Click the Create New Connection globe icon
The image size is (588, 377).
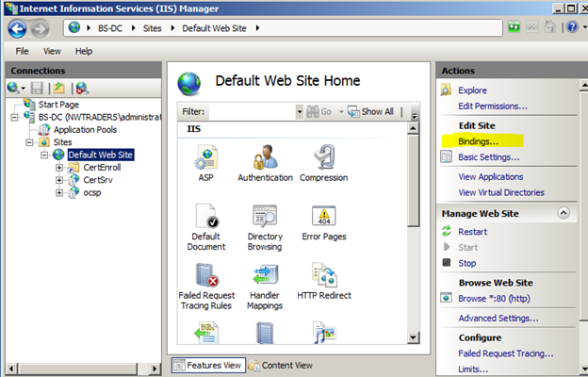(13, 89)
